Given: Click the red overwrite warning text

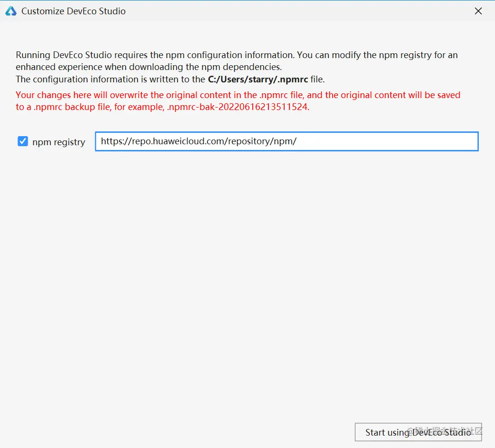Looking at the screenshot, I should (x=238, y=101).
